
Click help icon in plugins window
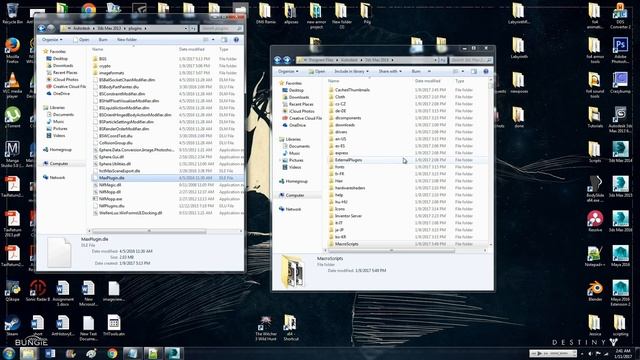pos(236,40)
